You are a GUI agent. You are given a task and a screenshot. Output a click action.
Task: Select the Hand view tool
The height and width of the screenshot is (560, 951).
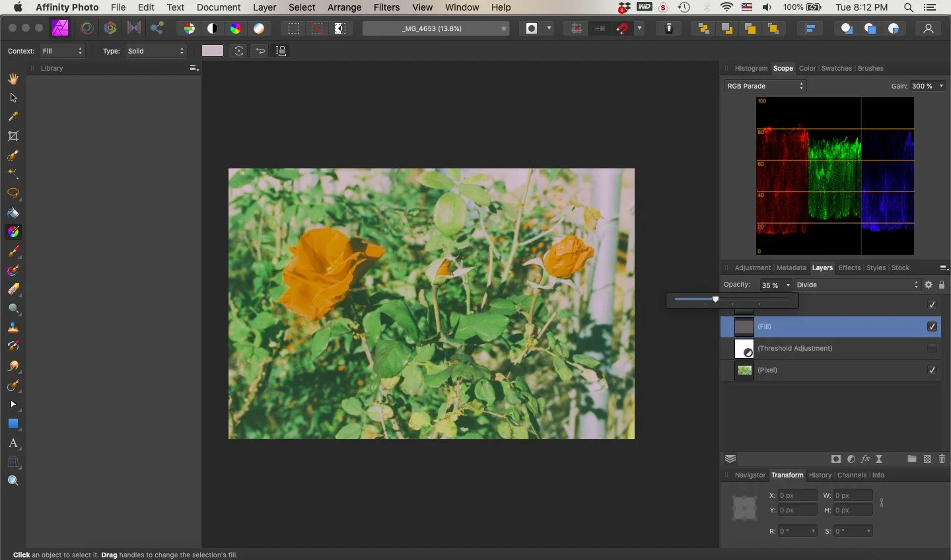(x=13, y=79)
